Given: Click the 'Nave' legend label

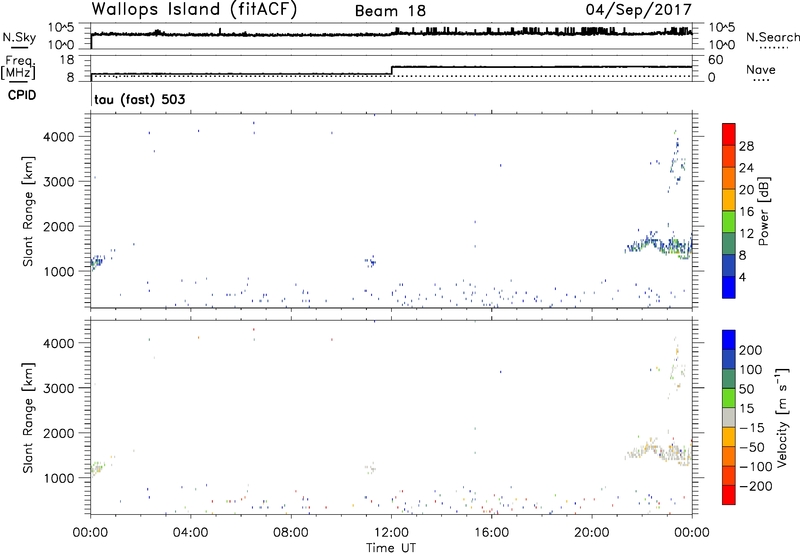Looking at the screenshot, I should click(761, 69).
